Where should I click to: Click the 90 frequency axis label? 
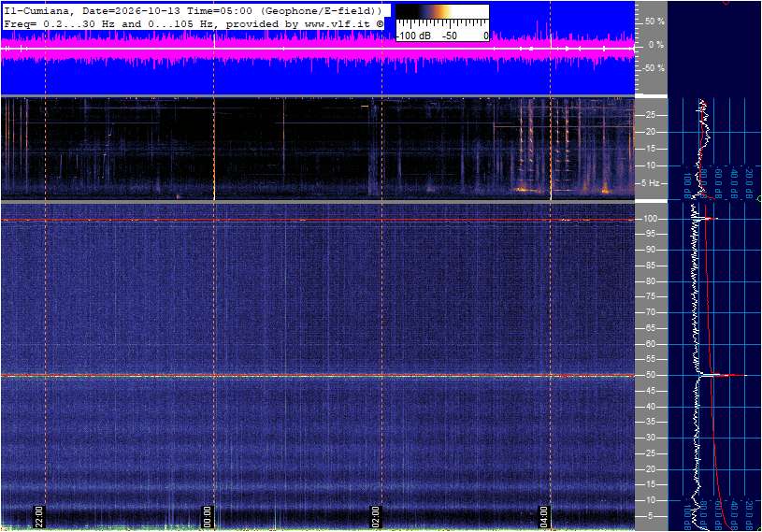(x=650, y=250)
